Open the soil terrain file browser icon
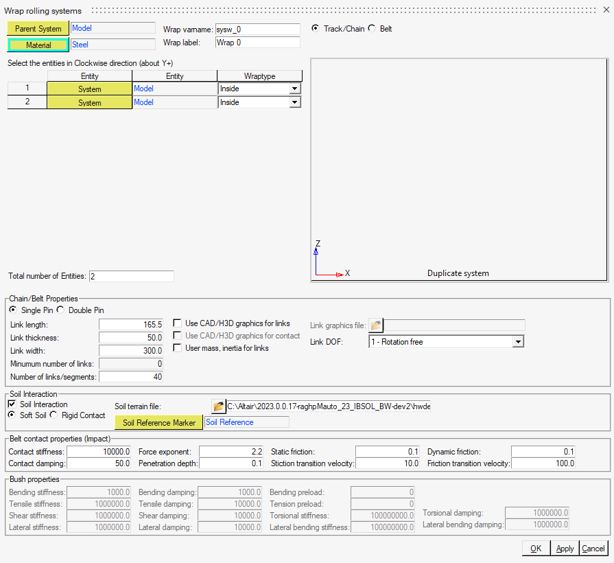This screenshot has height=563, width=614. pos(219,407)
